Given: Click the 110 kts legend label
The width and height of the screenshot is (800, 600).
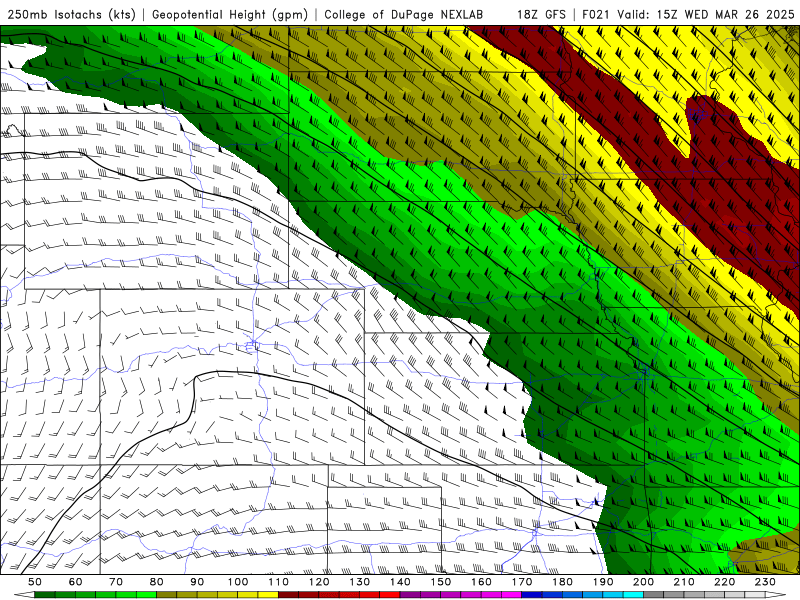Looking at the screenshot, I should [x=279, y=582].
